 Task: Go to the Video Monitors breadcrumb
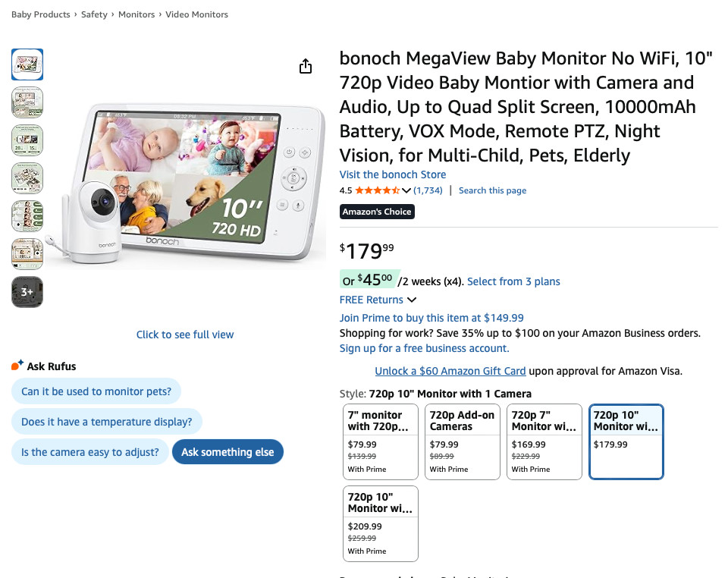(196, 14)
